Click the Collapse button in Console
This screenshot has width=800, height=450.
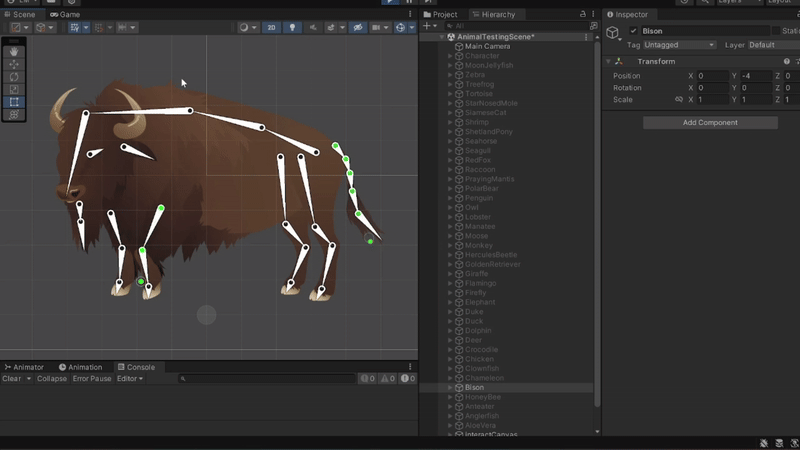pos(52,379)
